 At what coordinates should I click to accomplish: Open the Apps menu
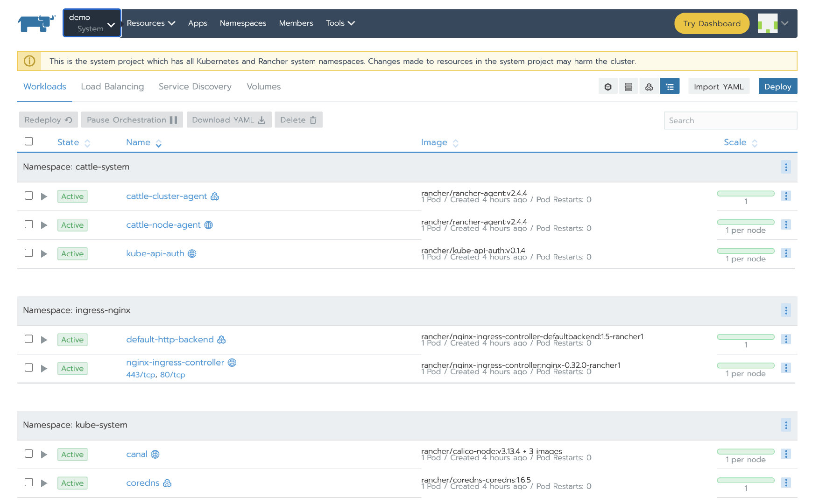coord(198,23)
